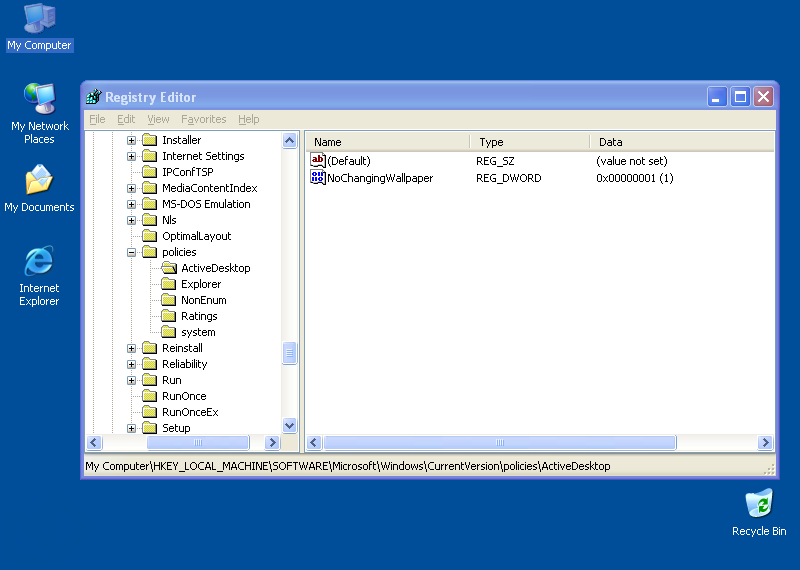This screenshot has width=800, height=570.
Task: Click the registry path in status bar
Action: (x=347, y=466)
